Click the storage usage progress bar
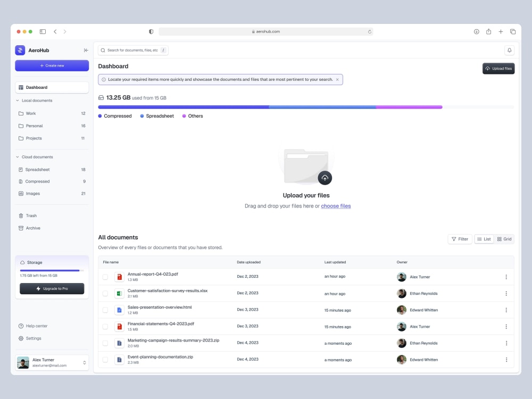532x399 pixels. click(x=52, y=271)
